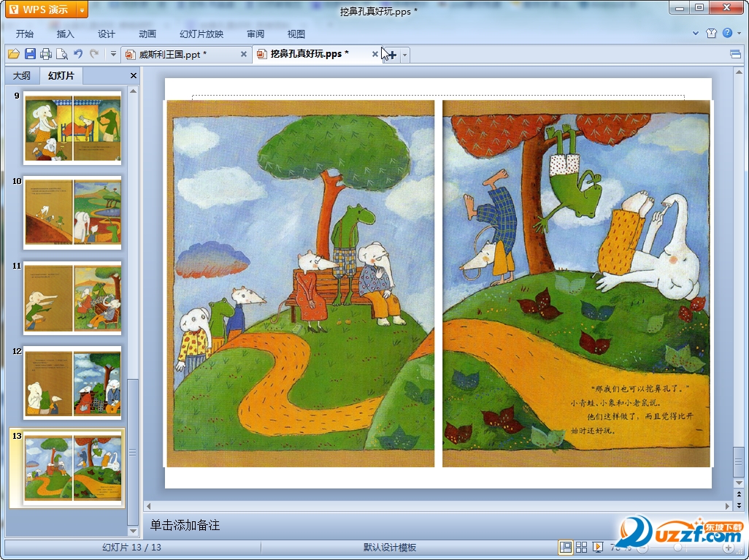The width and height of the screenshot is (749, 560).
Task: Open the 开始 ribbon tab
Action: pyautogui.click(x=24, y=34)
